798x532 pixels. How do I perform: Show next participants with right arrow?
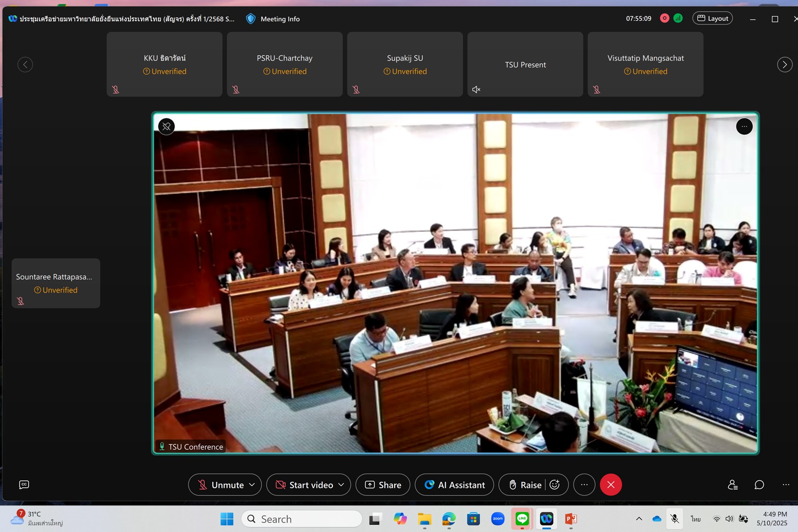tap(785, 65)
